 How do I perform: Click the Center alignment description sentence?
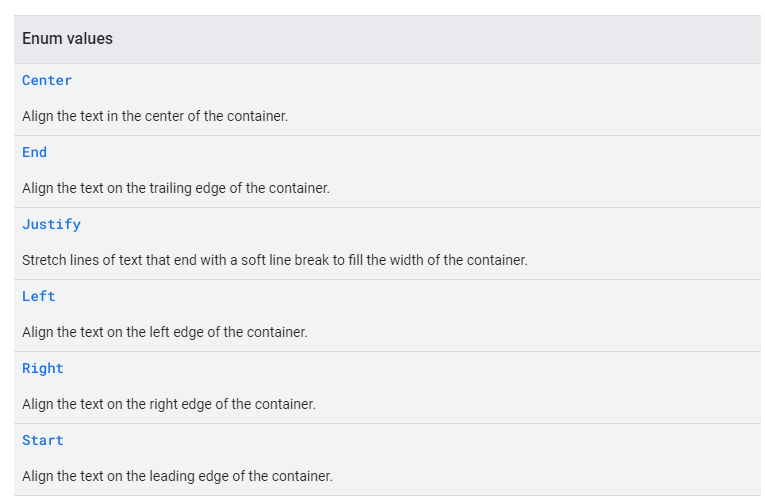click(x=155, y=116)
